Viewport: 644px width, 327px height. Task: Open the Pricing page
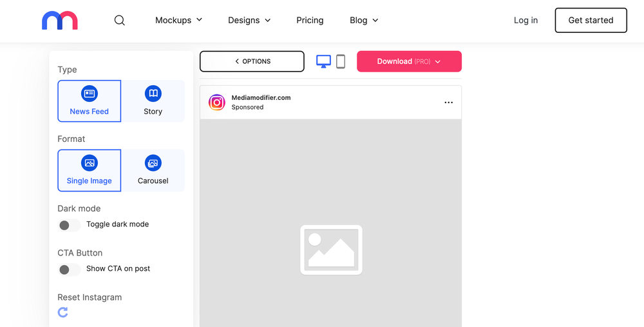310,20
